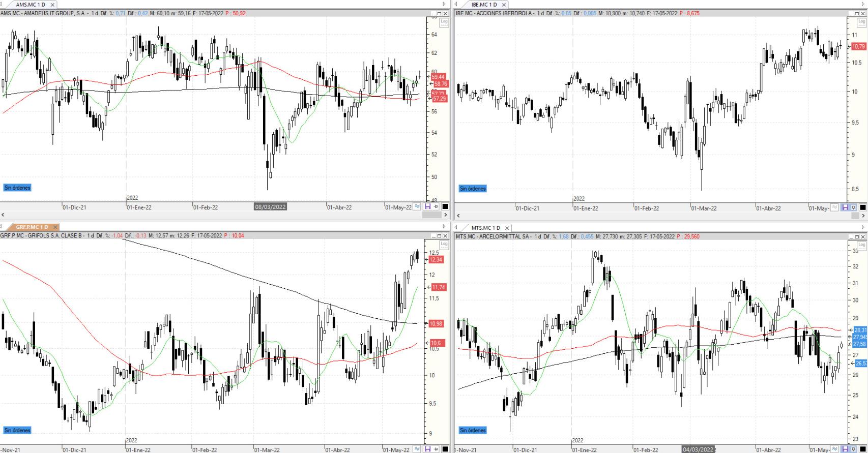Toggle Log scale on Iberdrola chart

point(861,22)
